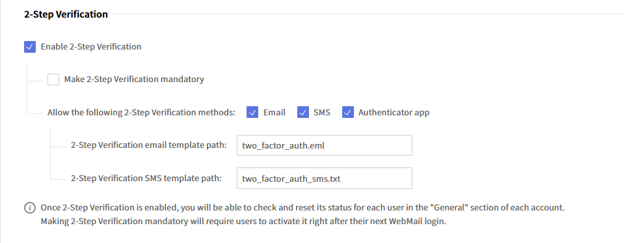
Task: Click the "Allow the following 2-Step Verification methods" label
Action: click(141, 112)
